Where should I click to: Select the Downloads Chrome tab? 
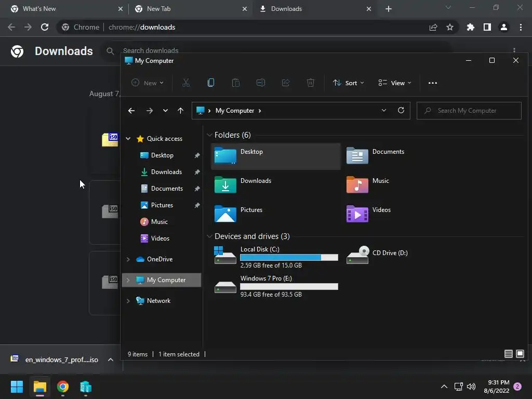click(x=315, y=9)
